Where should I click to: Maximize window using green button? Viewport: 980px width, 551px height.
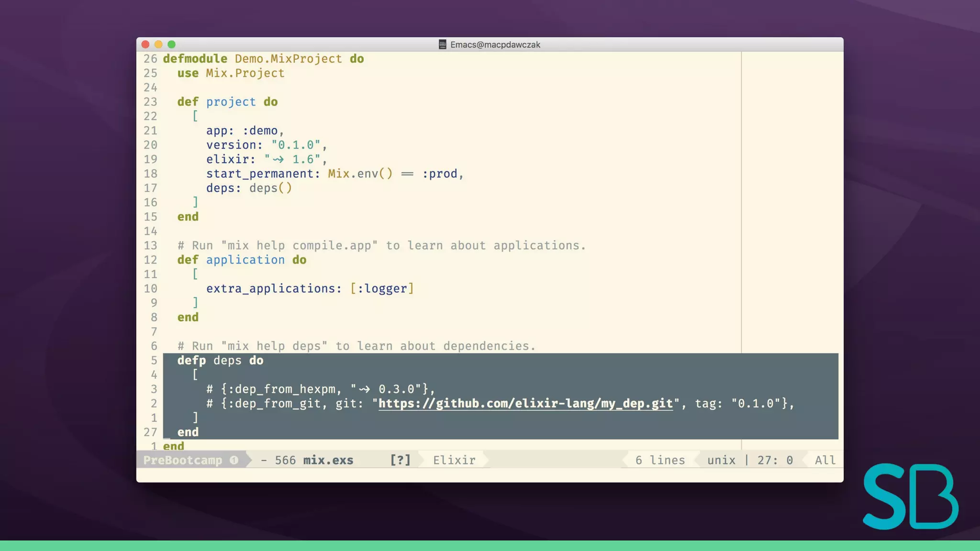pyautogui.click(x=171, y=44)
